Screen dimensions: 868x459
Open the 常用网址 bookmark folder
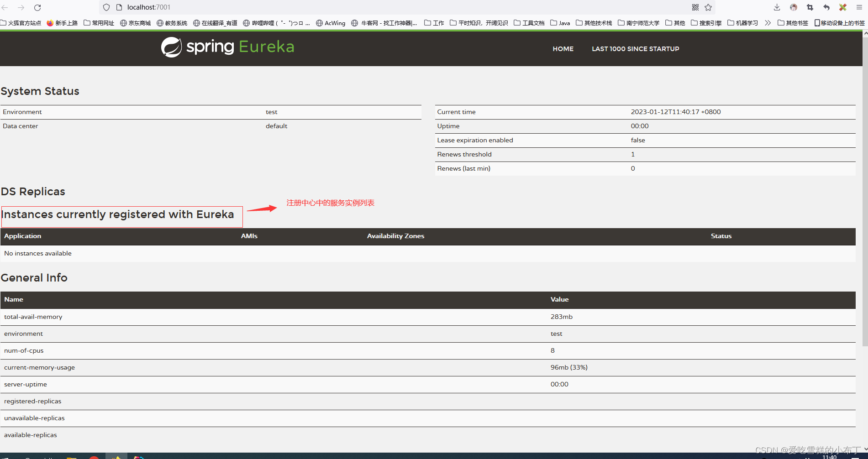[x=99, y=23]
